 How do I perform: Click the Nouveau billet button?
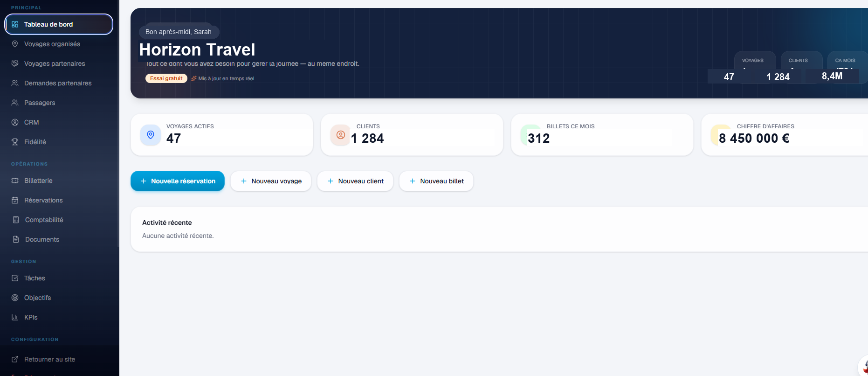coord(436,181)
